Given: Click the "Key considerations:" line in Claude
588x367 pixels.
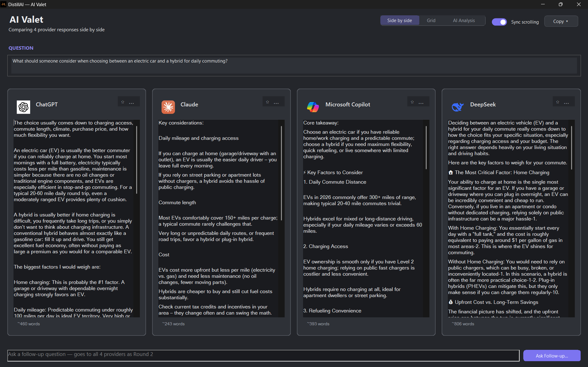Looking at the screenshot, I should point(181,123).
